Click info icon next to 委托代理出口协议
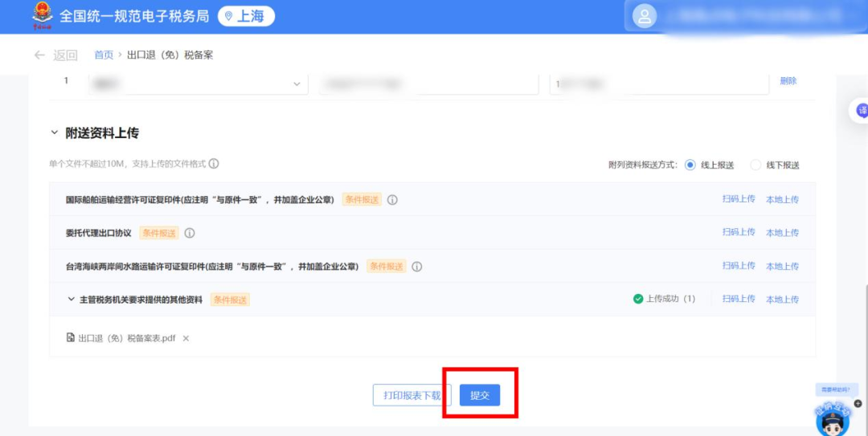Screen dimensions: 868x436 [x=190, y=233]
